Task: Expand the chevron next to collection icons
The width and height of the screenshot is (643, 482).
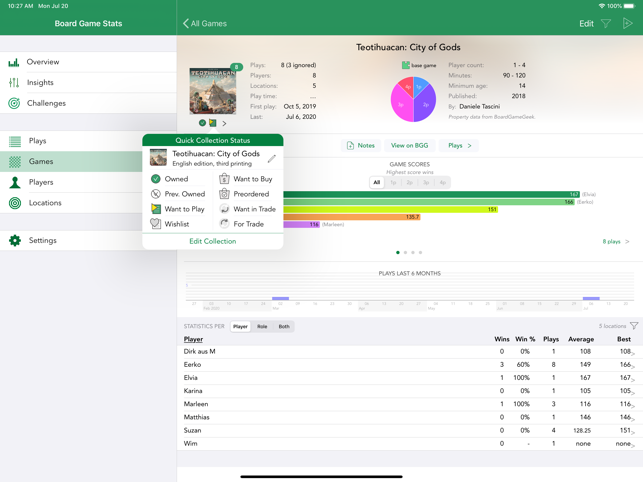Action: pos(224,123)
